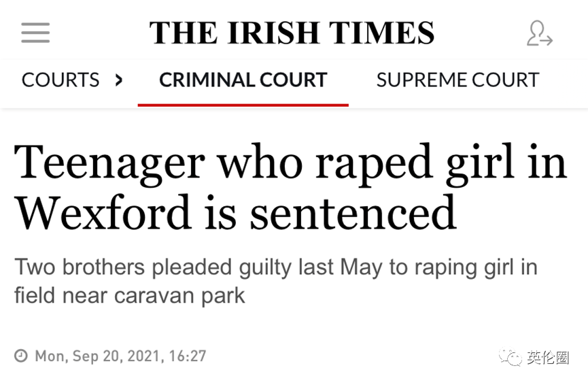Click the timestamp "16:27"
Screen dimensions: 588x383
[x=188, y=356]
